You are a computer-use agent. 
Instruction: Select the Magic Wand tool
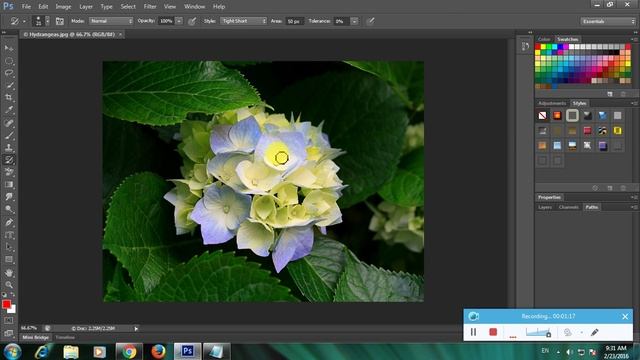coord(9,85)
